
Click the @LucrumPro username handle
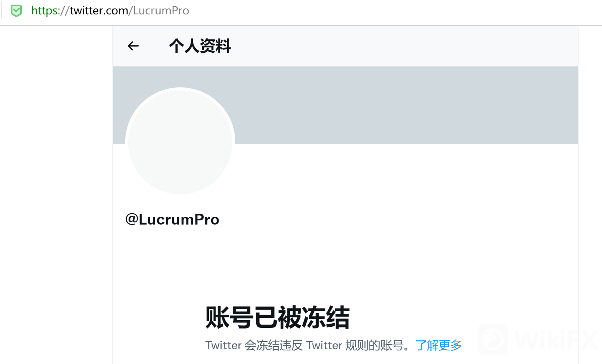[x=172, y=219]
